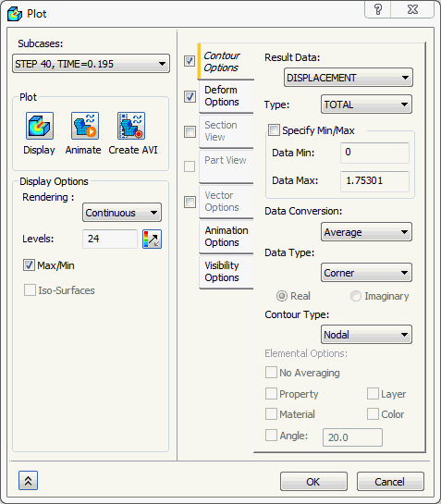This screenshot has width=441, height=504.
Task: Click the Create AVI icon
Action: [131, 126]
